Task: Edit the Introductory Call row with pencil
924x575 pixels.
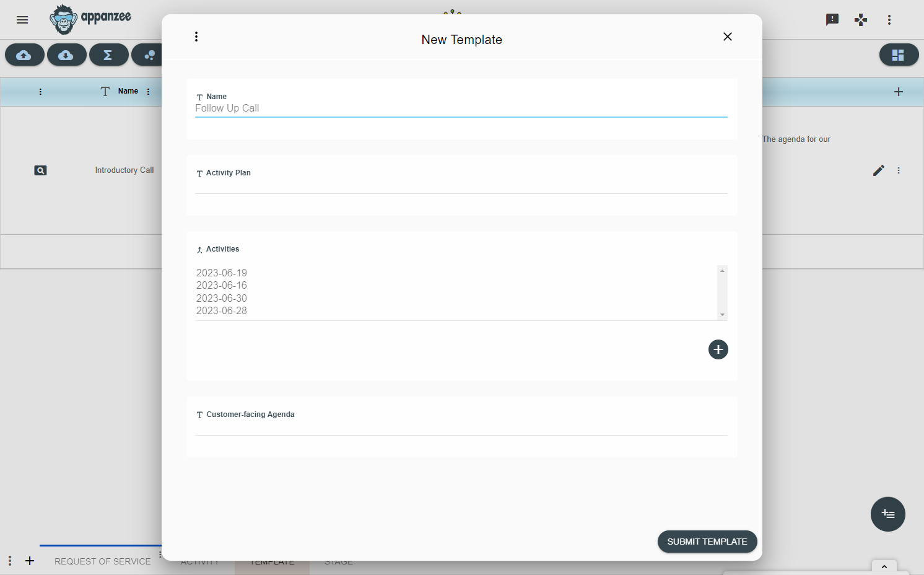Action: point(879,170)
